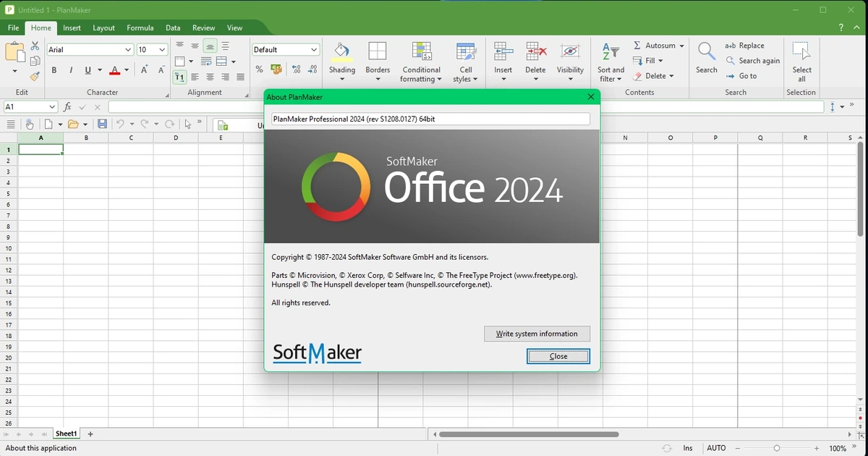Click the Cut scissors icon
Image resolution: width=868 pixels, height=456 pixels.
point(35,46)
